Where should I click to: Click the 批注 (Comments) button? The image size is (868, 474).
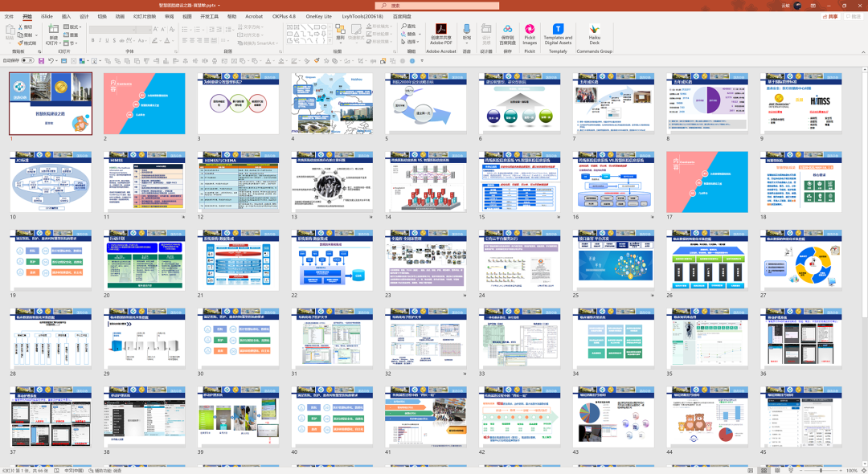(853, 17)
